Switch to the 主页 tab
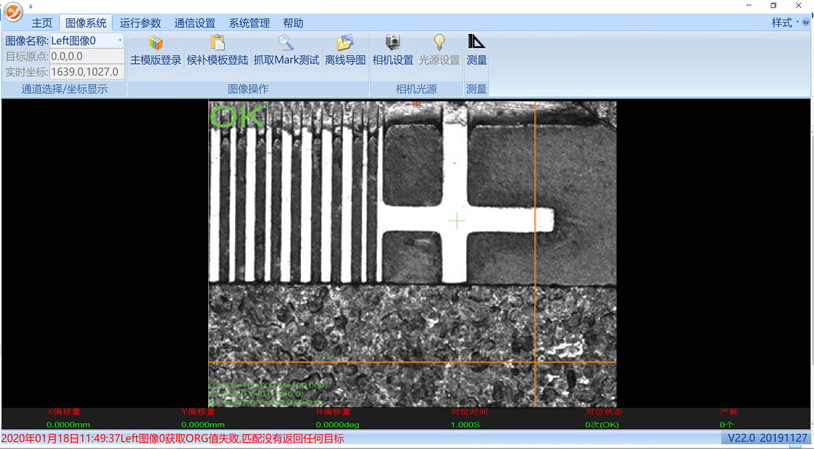The height and width of the screenshot is (449, 814). click(x=42, y=23)
